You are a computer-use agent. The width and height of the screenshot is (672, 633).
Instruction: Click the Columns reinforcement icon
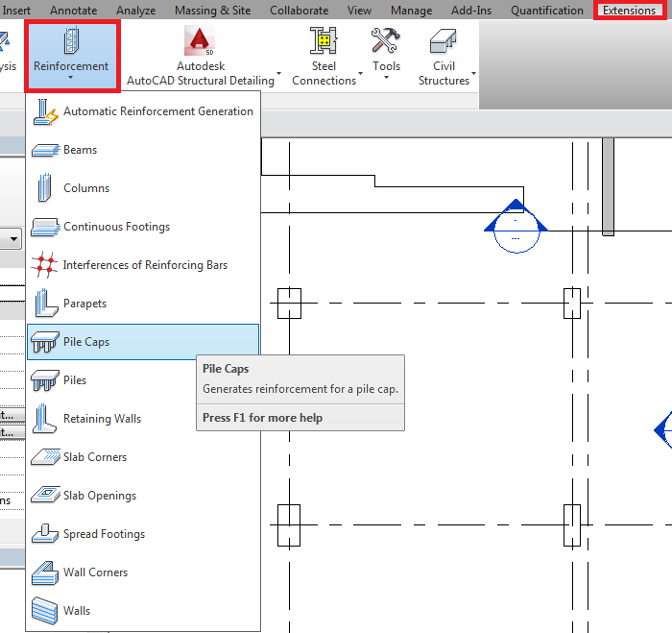[x=44, y=187]
